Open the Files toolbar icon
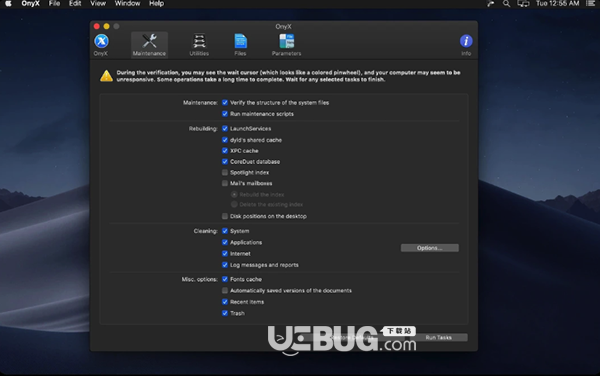600x376 pixels. pos(240,41)
